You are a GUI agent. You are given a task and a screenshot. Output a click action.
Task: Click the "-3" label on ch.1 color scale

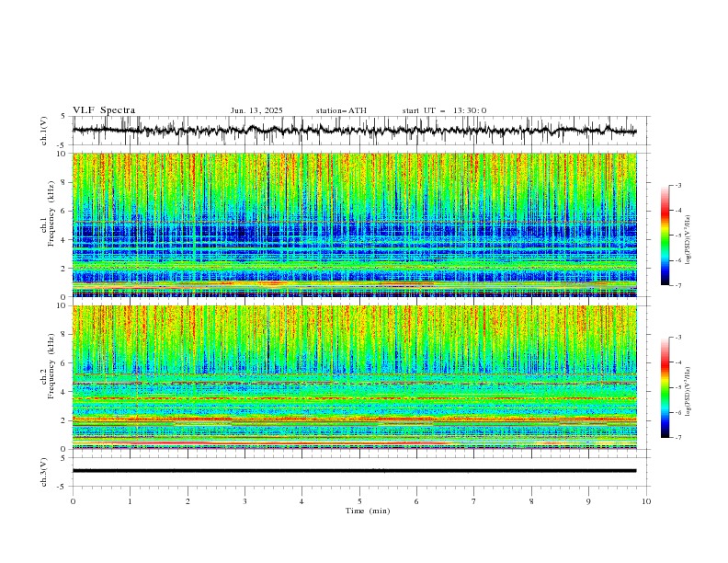click(x=678, y=185)
